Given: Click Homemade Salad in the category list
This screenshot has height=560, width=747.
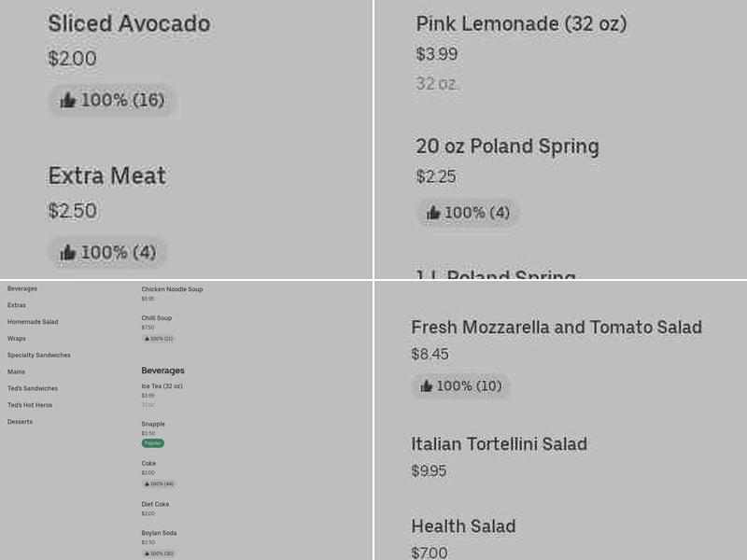Looking at the screenshot, I should tap(33, 321).
